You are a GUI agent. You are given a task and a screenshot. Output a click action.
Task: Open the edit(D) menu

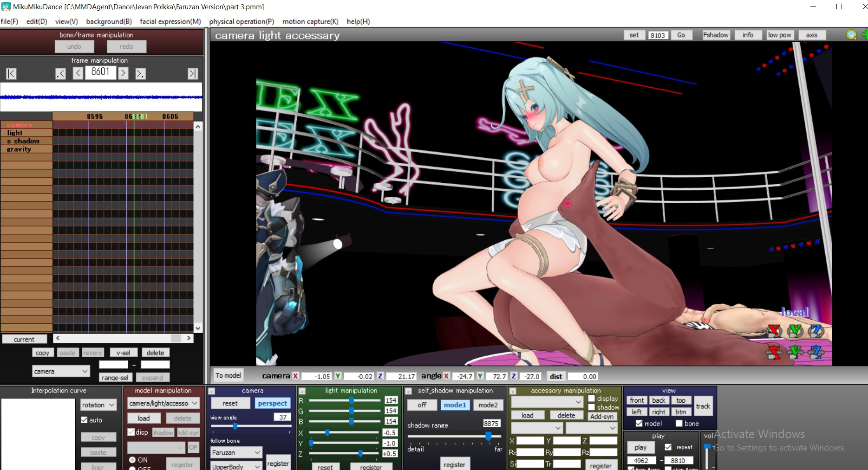[37, 21]
